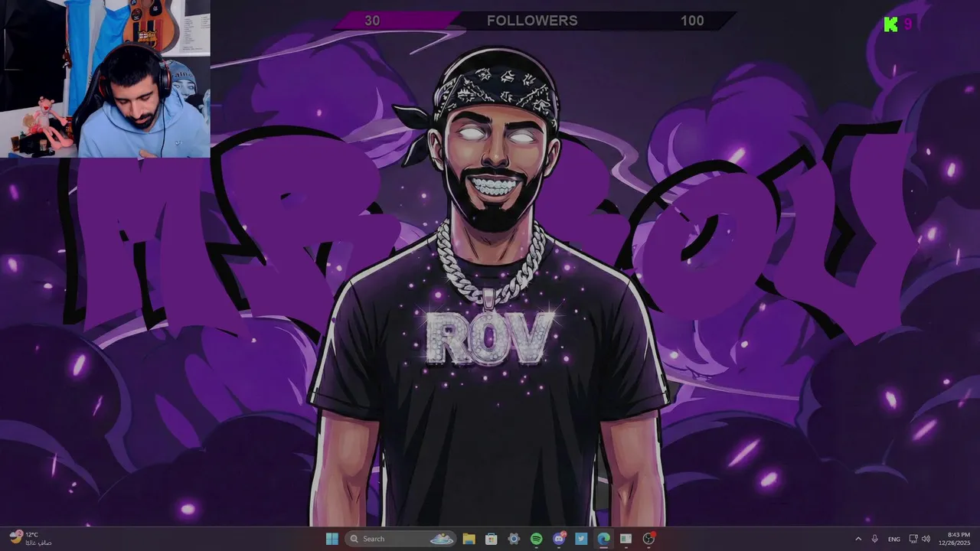Click the FOLLOWERS goal progress bar
This screenshot has width=980, height=551.
pyautogui.click(x=534, y=21)
